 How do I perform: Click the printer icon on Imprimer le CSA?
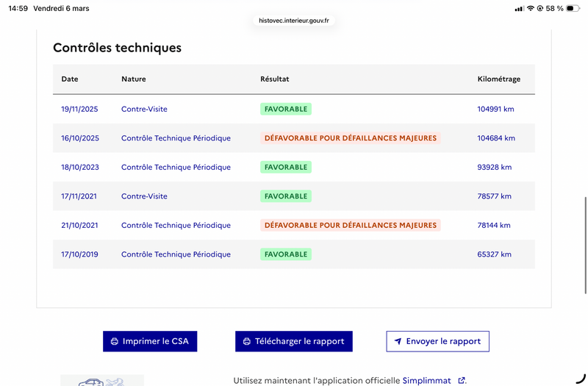coord(115,341)
